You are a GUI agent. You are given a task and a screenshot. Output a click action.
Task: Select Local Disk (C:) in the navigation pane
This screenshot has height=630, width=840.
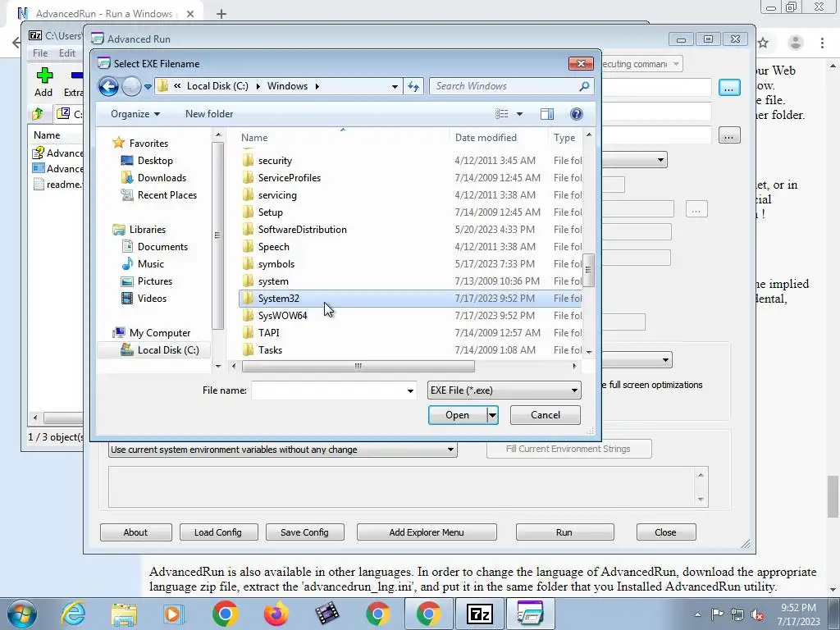[x=167, y=349]
